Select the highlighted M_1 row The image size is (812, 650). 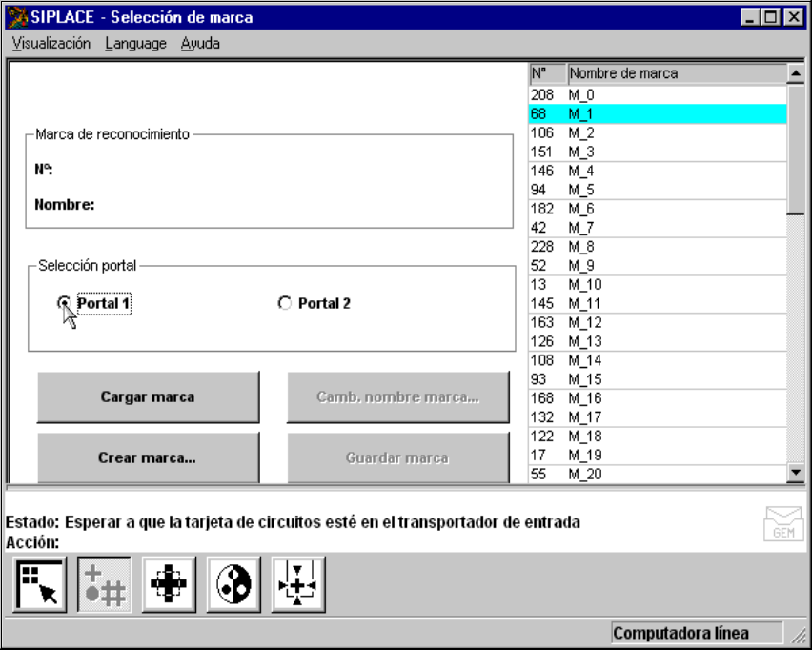pyautogui.click(x=658, y=114)
